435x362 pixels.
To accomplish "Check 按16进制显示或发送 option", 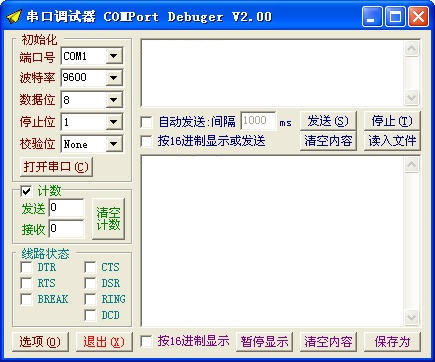I will point(146,141).
